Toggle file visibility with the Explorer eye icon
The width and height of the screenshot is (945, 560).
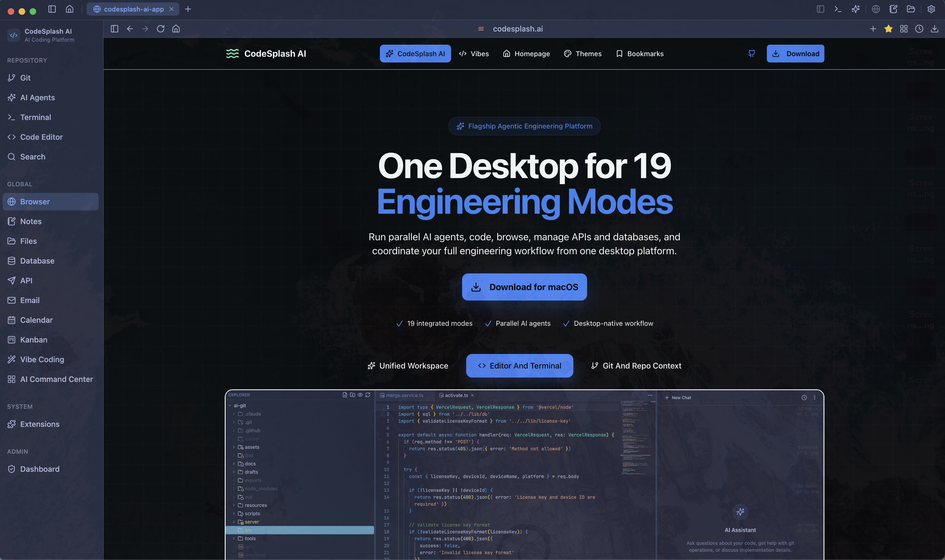coord(360,395)
